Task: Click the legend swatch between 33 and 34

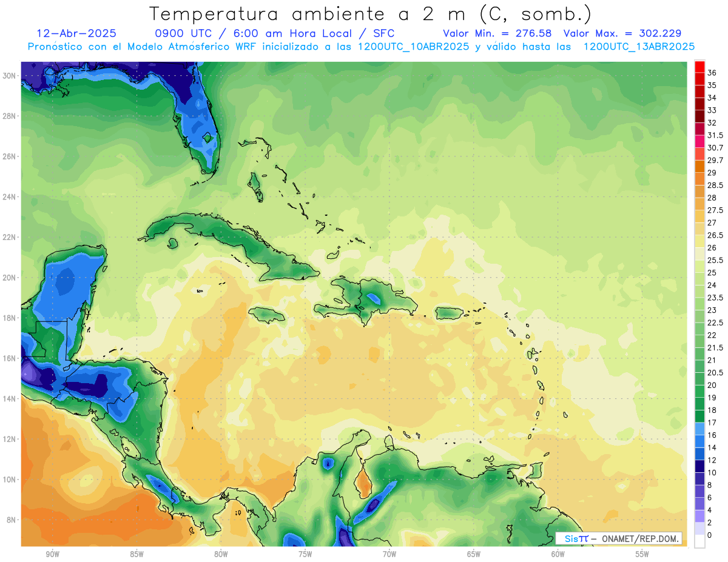Action: click(x=699, y=104)
